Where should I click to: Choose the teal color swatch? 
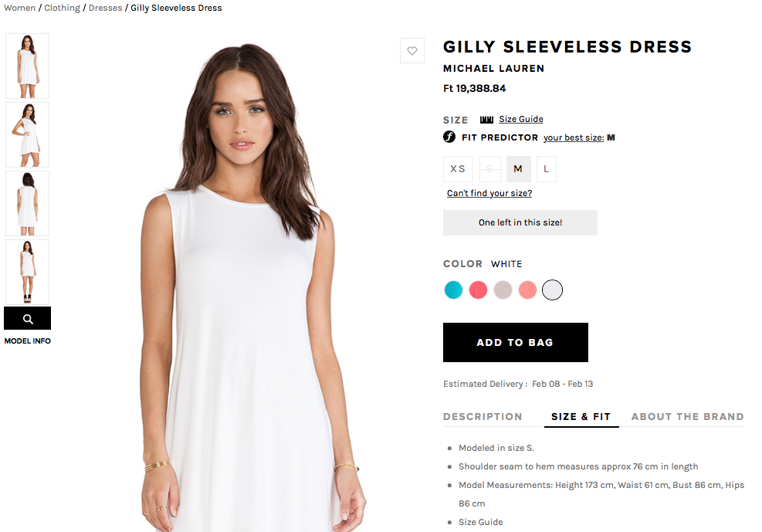453,290
